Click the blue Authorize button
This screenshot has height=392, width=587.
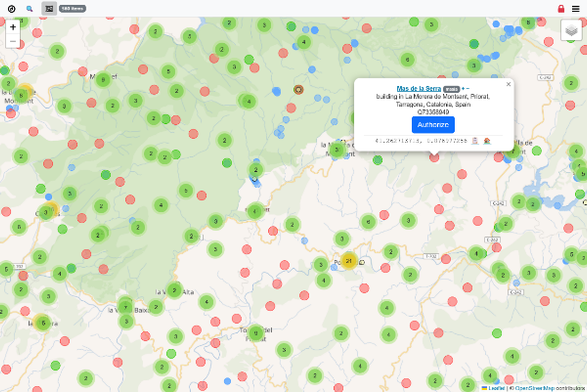coord(433,125)
